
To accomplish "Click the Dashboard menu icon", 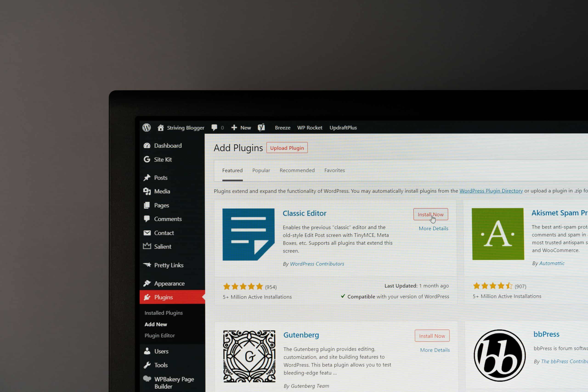I will click(x=147, y=145).
